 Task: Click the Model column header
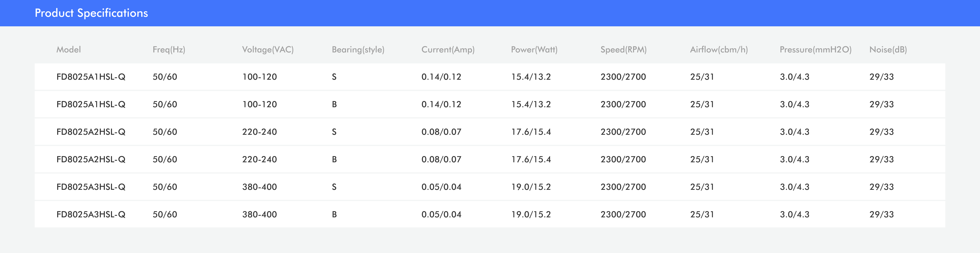(x=68, y=50)
